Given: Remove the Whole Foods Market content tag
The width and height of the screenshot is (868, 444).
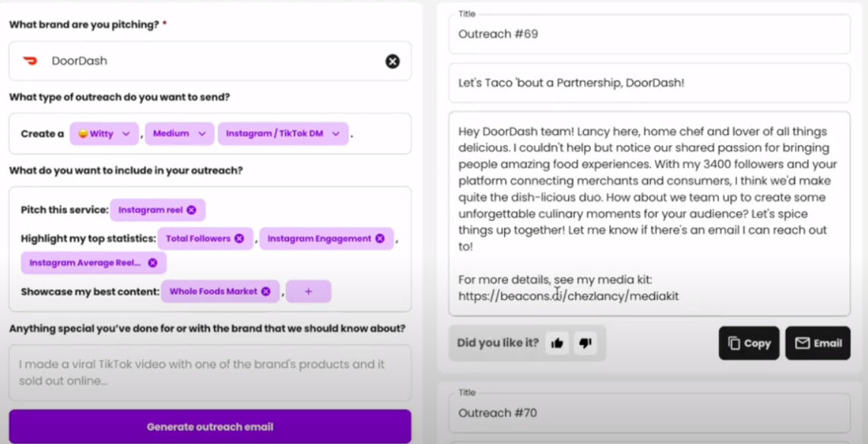Looking at the screenshot, I should 266,292.
